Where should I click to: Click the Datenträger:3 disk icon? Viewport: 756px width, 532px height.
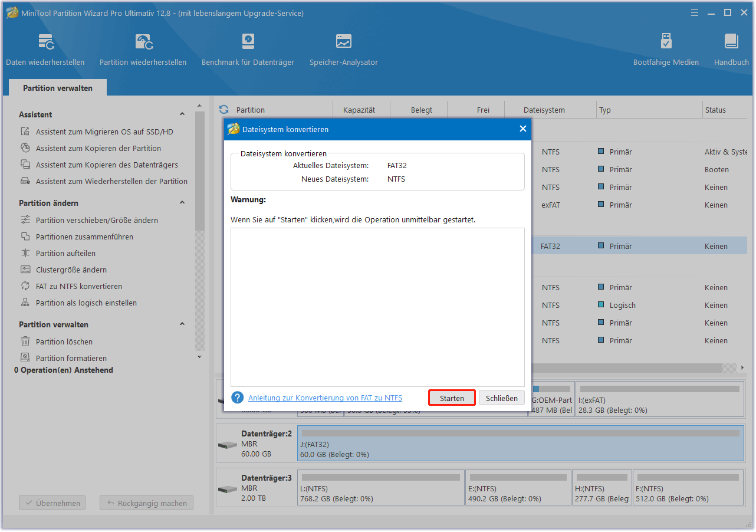pos(227,489)
